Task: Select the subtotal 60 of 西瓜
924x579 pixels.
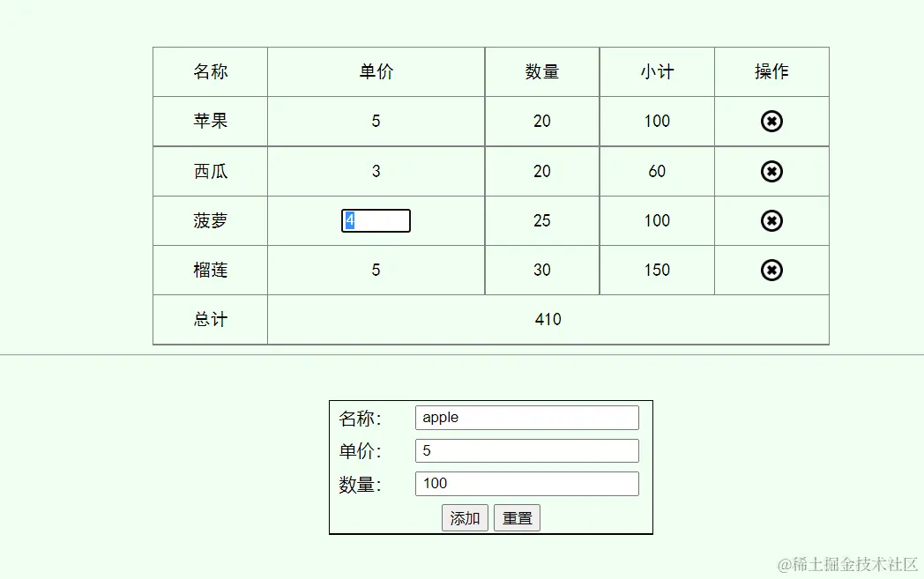Action: (656, 171)
